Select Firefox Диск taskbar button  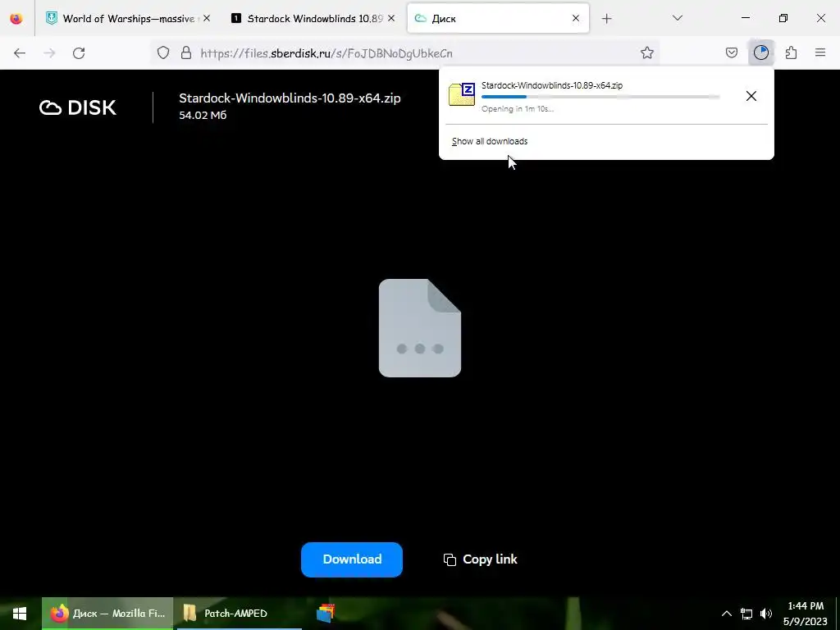[107, 614]
